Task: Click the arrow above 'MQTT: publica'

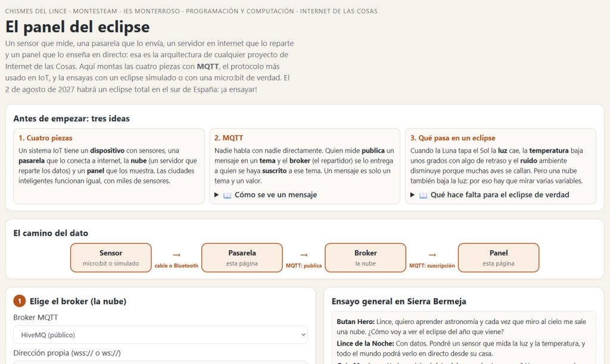Action: 304,255
